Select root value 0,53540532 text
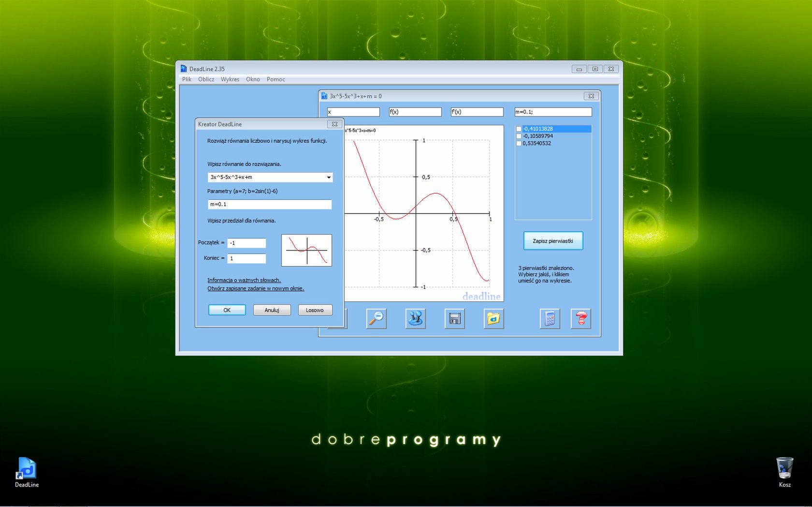The height and width of the screenshot is (507, 812). (x=536, y=143)
